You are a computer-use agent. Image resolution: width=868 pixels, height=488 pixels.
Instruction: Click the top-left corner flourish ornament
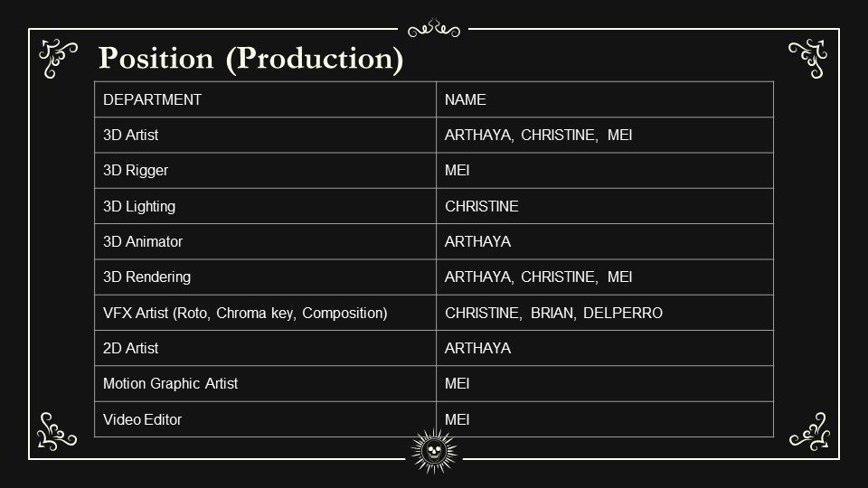pyautogui.click(x=58, y=58)
